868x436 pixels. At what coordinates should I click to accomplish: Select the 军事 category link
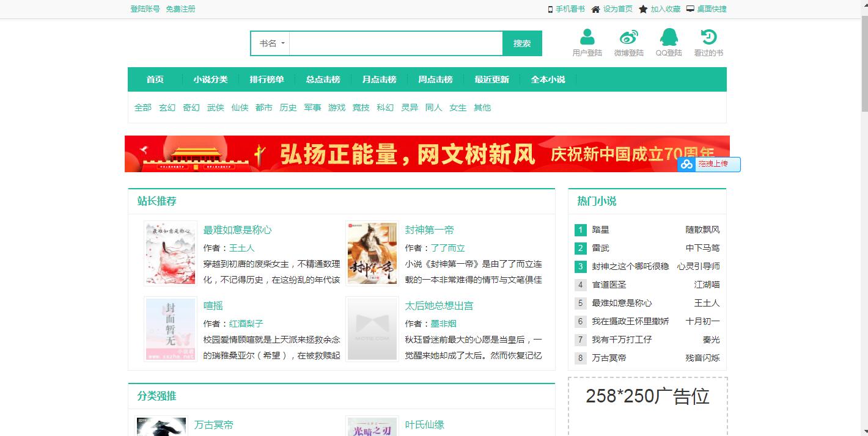313,107
